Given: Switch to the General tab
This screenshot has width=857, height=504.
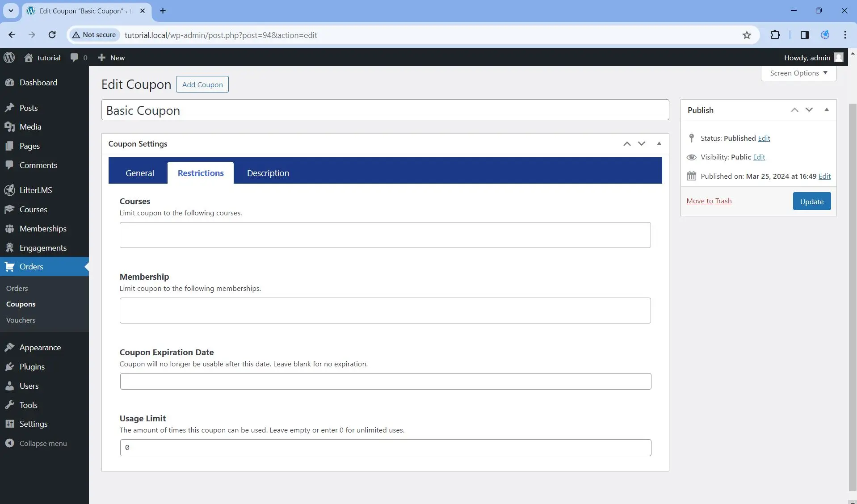Looking at the screenshot, I should pyautogui.click(x=140, y=173).
